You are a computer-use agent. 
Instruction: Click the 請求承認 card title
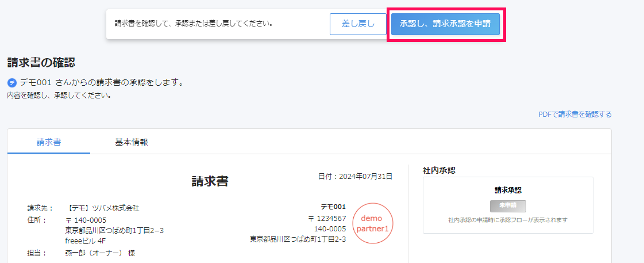coord(508,190)
